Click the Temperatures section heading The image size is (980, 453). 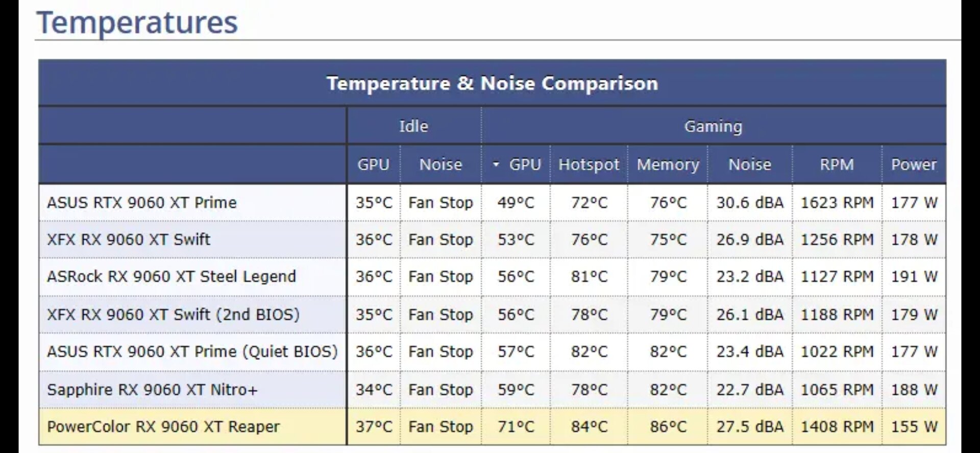(x=137, y=22)
